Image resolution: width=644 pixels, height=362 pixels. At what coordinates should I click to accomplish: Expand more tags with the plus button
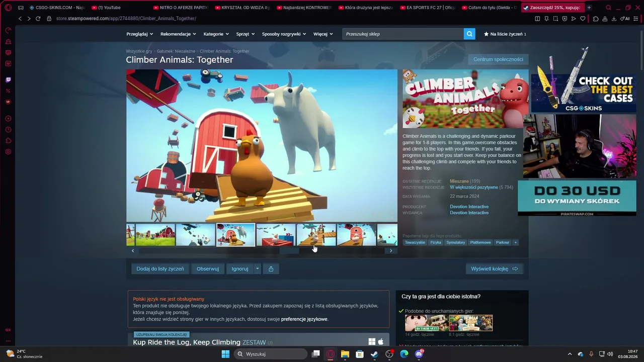tap(515, 242)
